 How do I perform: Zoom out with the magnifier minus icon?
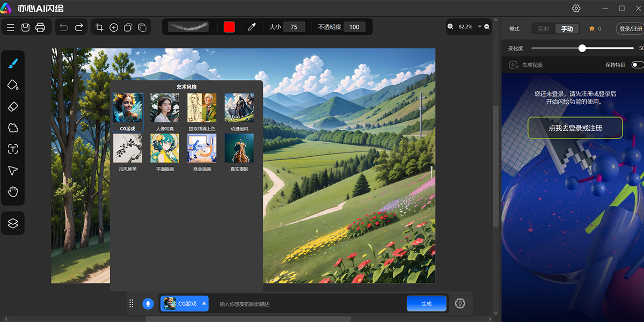[487, 26]
